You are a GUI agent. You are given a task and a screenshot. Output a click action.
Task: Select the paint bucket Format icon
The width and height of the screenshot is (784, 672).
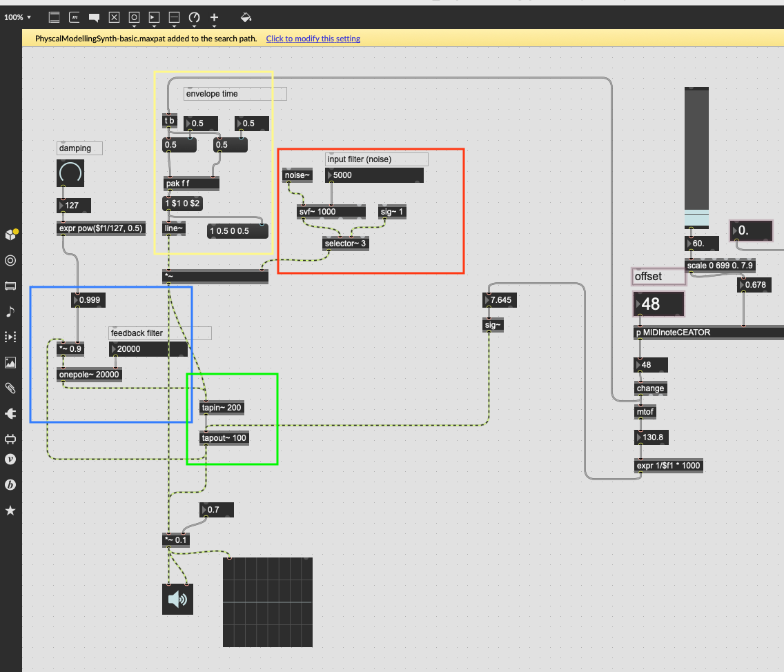[x=246, y=17]
